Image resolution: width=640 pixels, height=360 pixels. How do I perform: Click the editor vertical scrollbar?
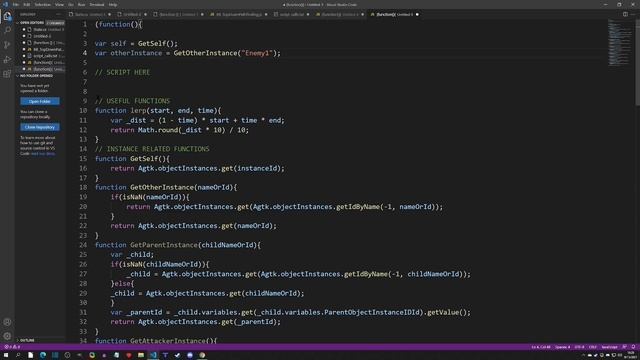pyautogui.click(x=637, y=61)
